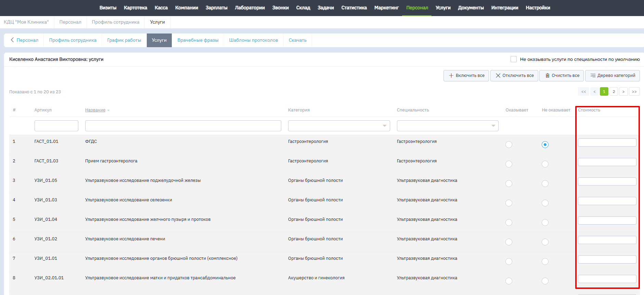Open Визиты in the top menu

108,8
